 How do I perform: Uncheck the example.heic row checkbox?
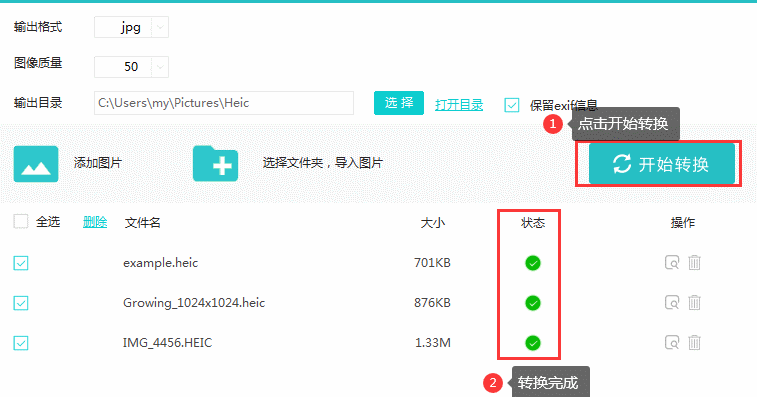[21, 263]
